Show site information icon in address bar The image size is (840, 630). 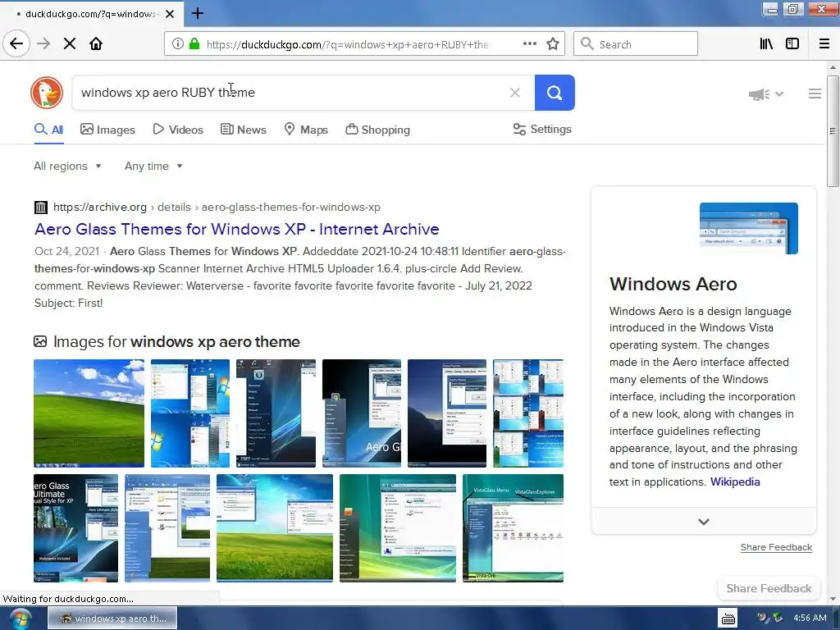178,44
